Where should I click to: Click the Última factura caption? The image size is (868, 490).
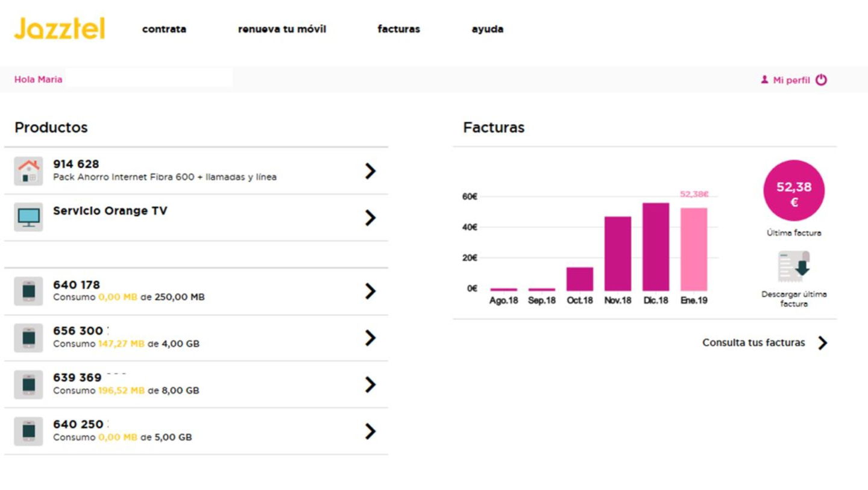pyautogui.click(x=794, y=233)
